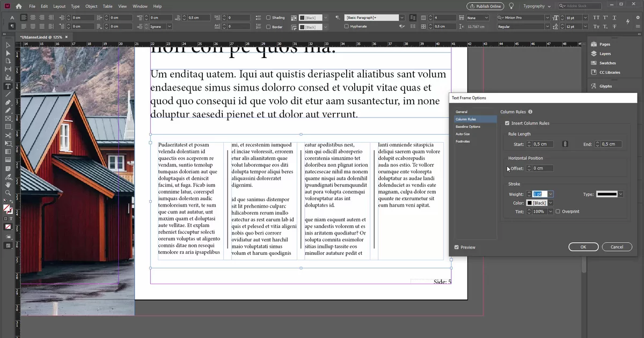Click the Publish Online button
Image resolution: width=644 pixels, height=338 pixels.
click(x=485, y=6)
